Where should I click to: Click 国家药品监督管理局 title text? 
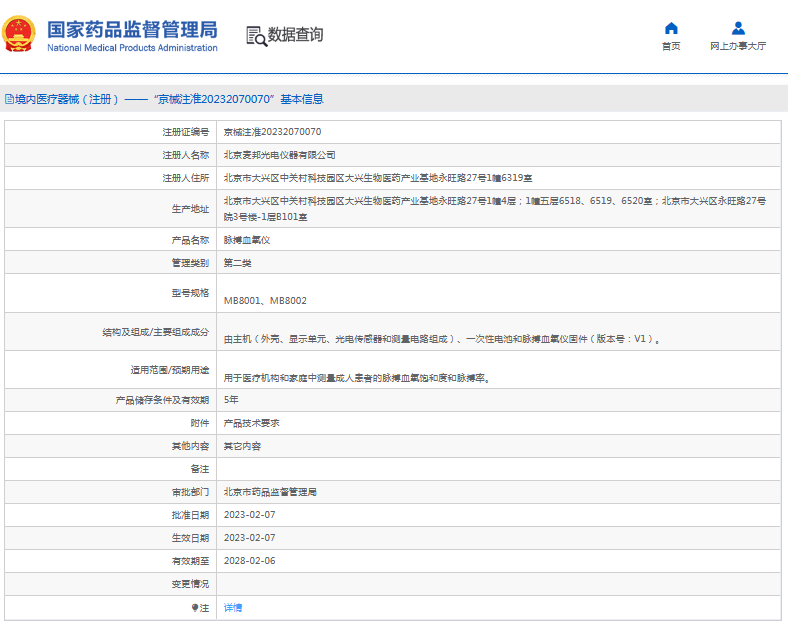132,30
